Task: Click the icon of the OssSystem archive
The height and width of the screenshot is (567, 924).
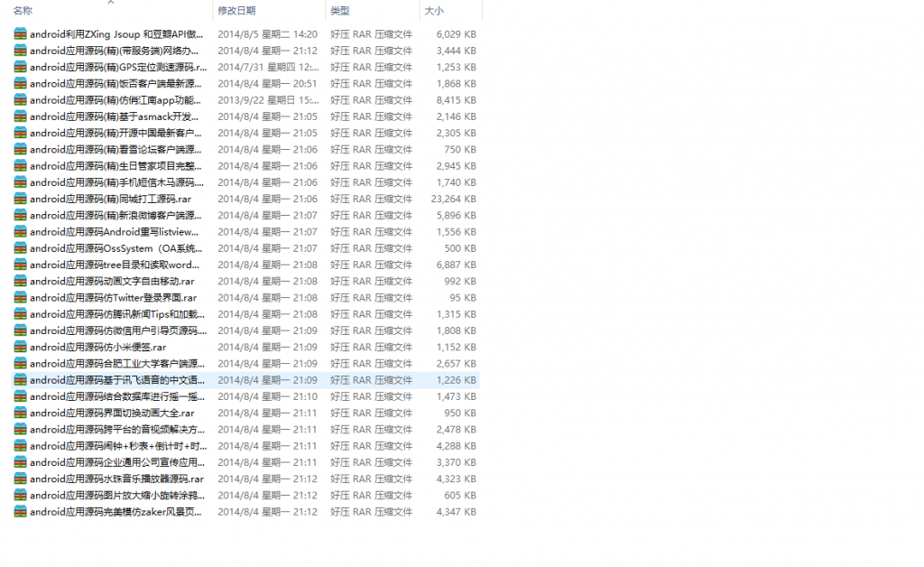Action: [x=20, y=248]
